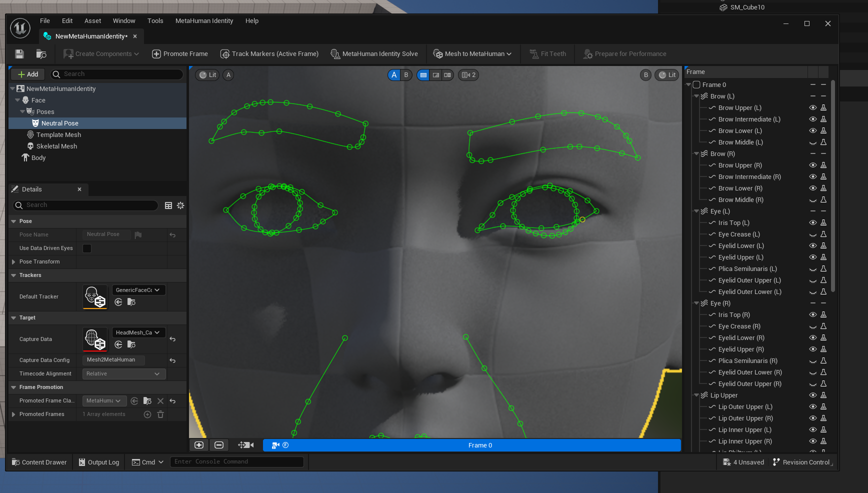The height and width of the screenshot is (493, 868).
Task: Focus the Details panel Search field
Action: [85, 205]
